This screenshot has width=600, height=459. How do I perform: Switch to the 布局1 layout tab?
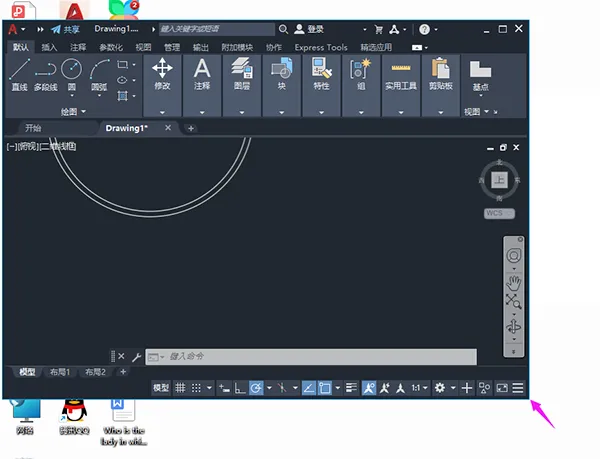60,372
